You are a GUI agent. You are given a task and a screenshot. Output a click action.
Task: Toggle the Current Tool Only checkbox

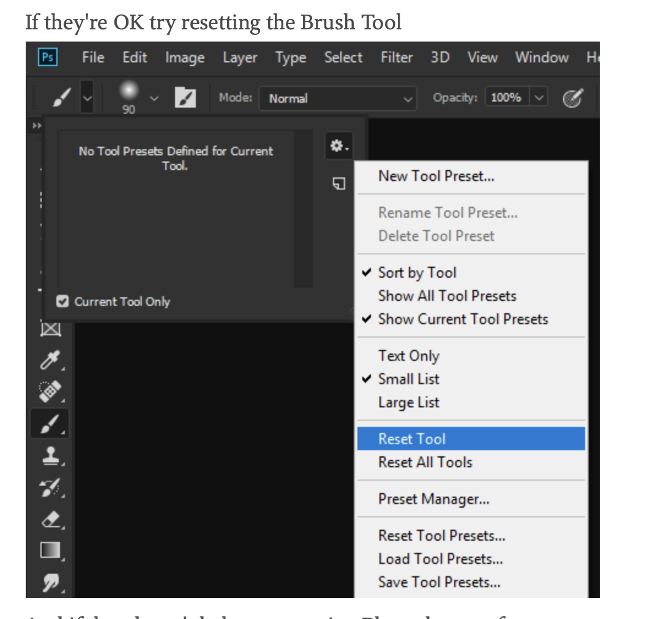pos(62,302)
